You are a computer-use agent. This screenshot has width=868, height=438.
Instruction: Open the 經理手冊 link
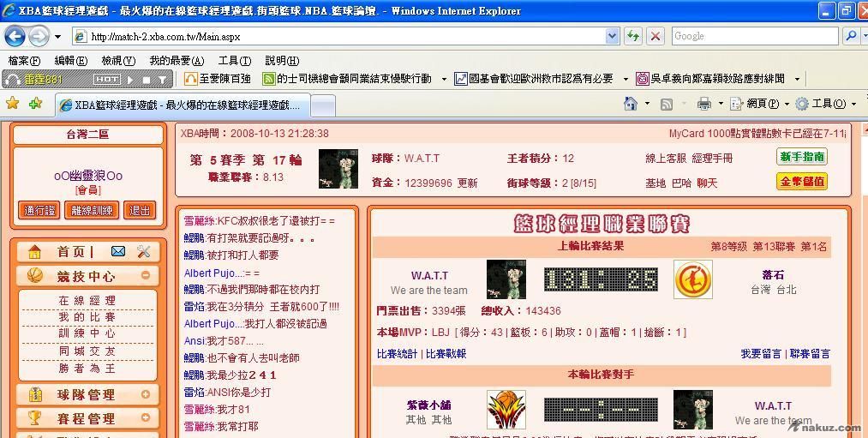pos(712,159)
